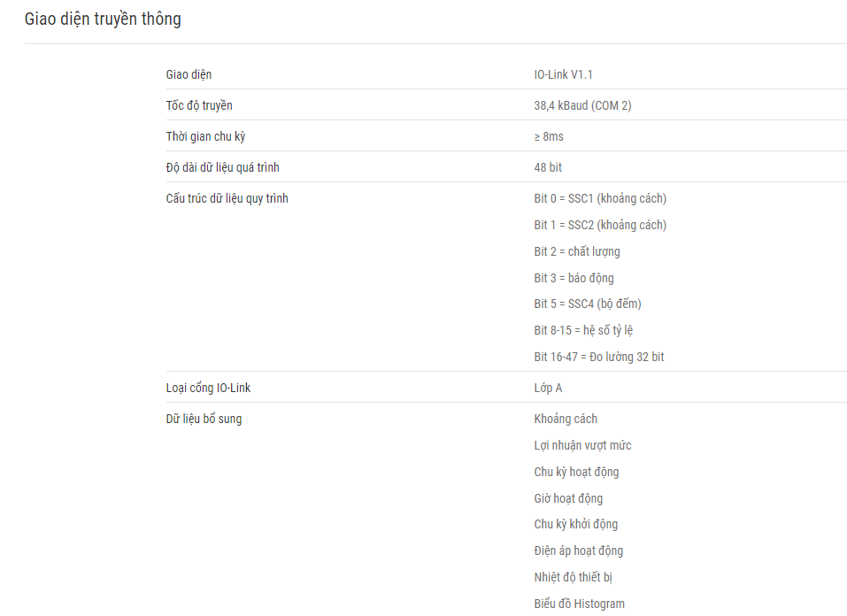The image size is (847, 616).
Task: Click 'Bit 8-15 = hệ số tỷ lệ' entry
Action: pos(583,330)
